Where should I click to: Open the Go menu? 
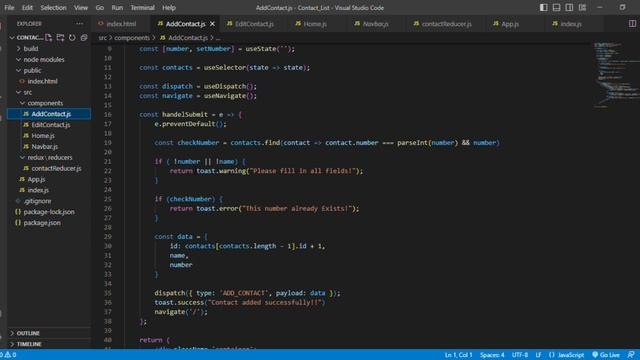coord(100,7)
